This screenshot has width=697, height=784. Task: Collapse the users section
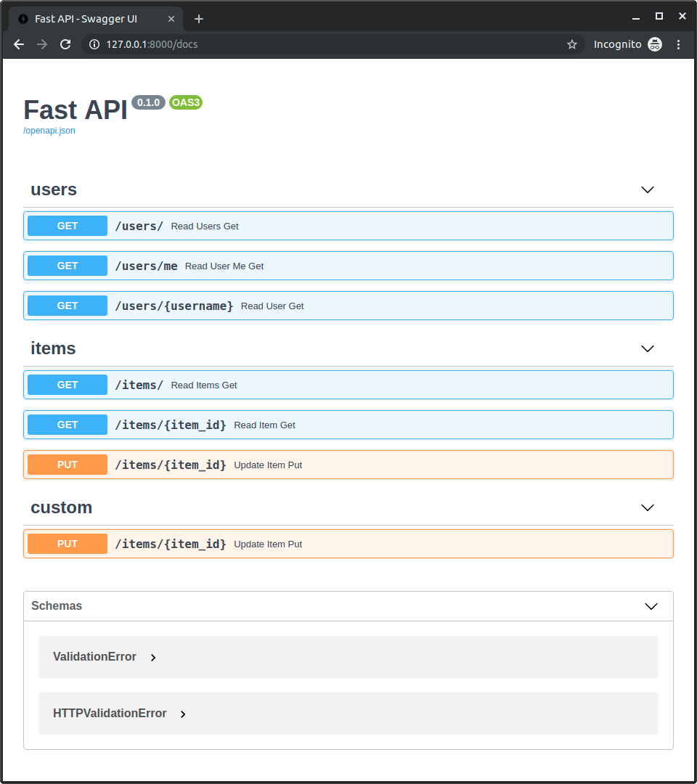(x=648, y=190)
